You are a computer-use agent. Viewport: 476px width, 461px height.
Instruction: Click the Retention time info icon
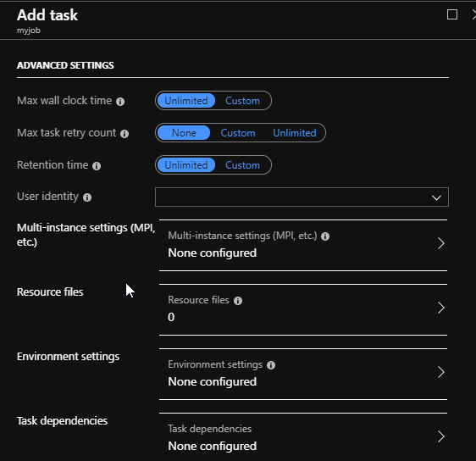click(97, 166)
